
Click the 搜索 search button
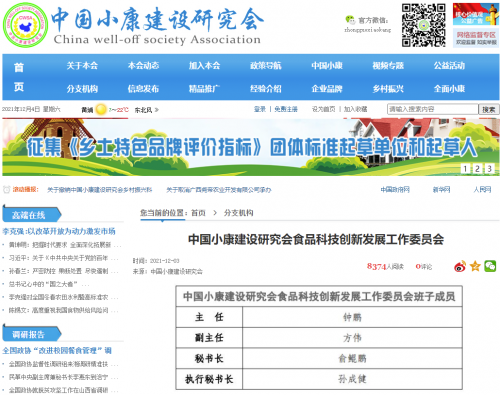[x=489, y=109]
